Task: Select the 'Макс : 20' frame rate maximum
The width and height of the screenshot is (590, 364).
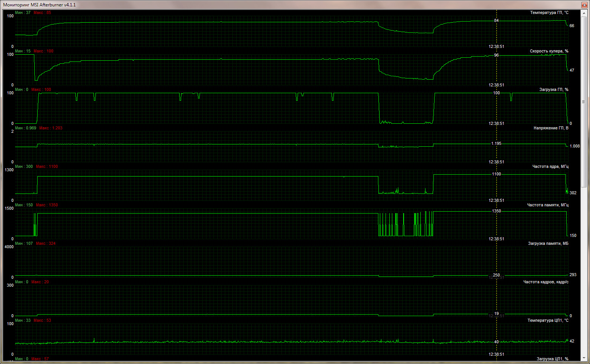Action: point(40,282)
